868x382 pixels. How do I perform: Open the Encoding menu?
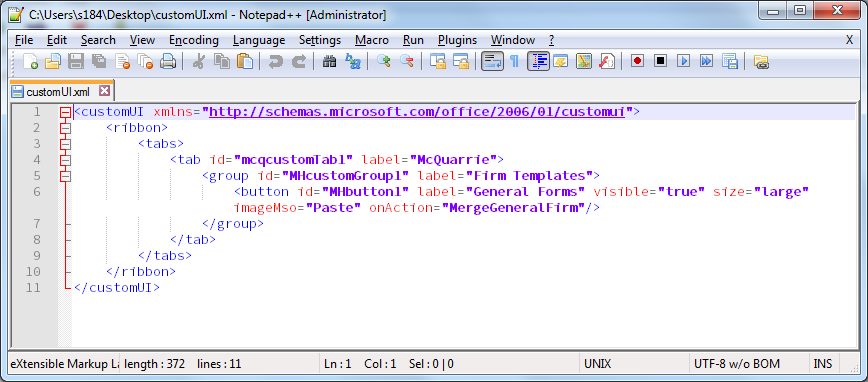194,40
